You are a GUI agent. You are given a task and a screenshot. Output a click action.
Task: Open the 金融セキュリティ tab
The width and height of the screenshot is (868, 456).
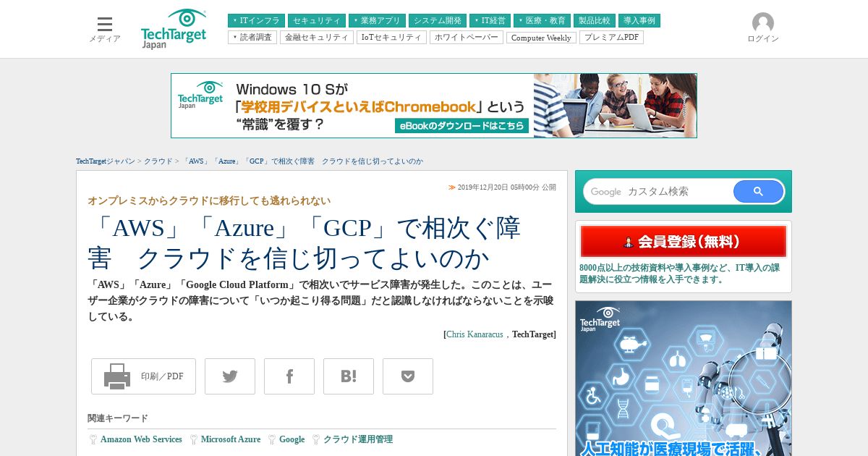point(317,37)
